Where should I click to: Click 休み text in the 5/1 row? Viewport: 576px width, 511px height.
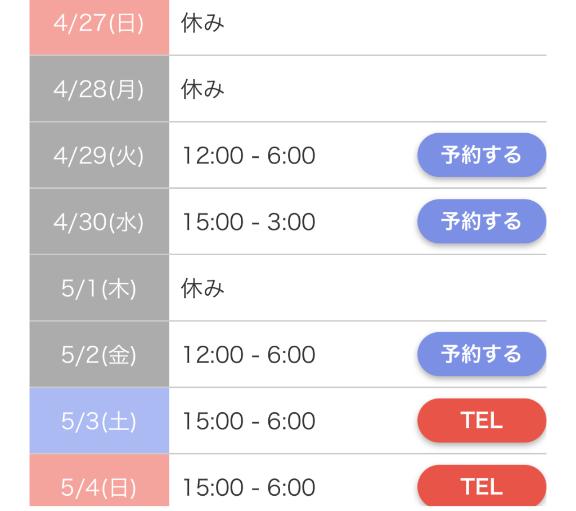click(202, 288)
